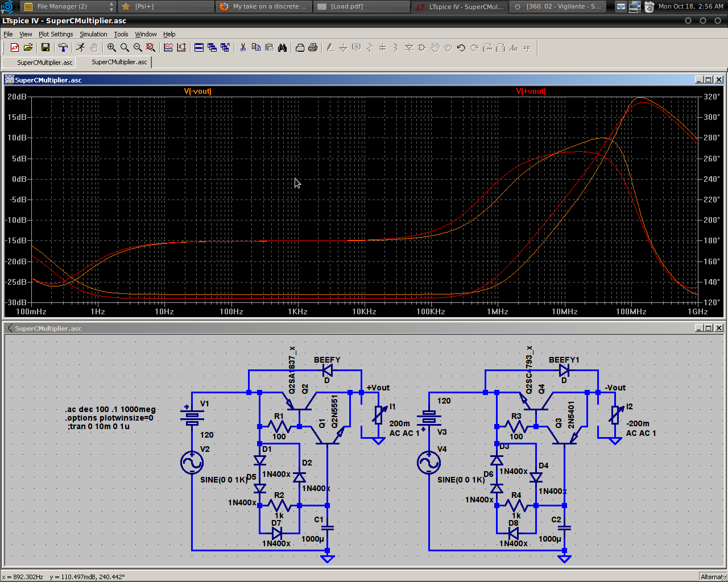Click the Autorange axes icon
The width and height of the screenshot is (728, 582).
pos(181,48)
